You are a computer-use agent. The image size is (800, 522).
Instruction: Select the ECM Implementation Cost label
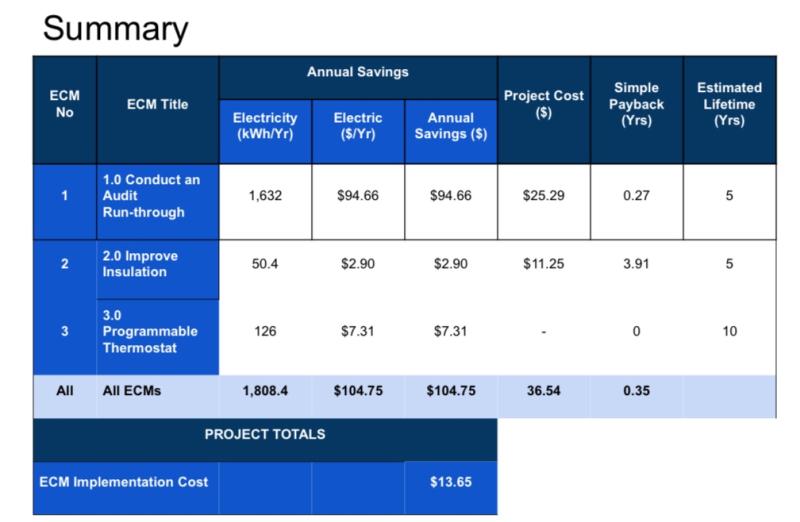click(124, 482)
